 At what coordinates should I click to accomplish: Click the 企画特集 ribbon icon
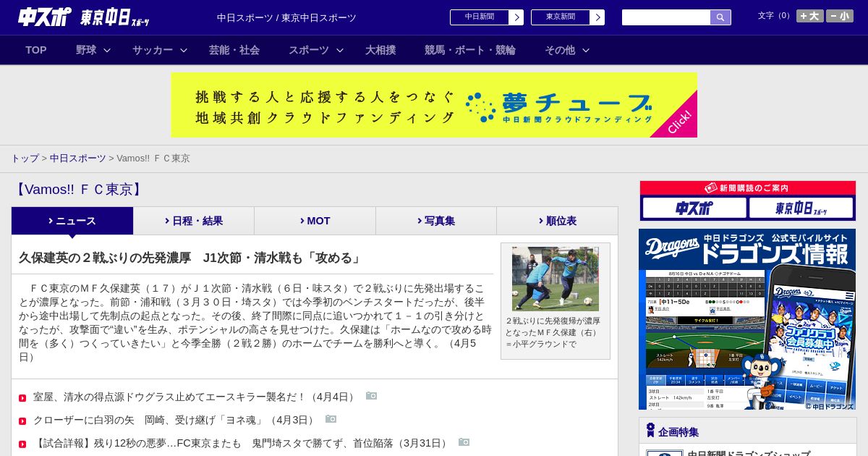pyautogui.click(x=650, y=431)
